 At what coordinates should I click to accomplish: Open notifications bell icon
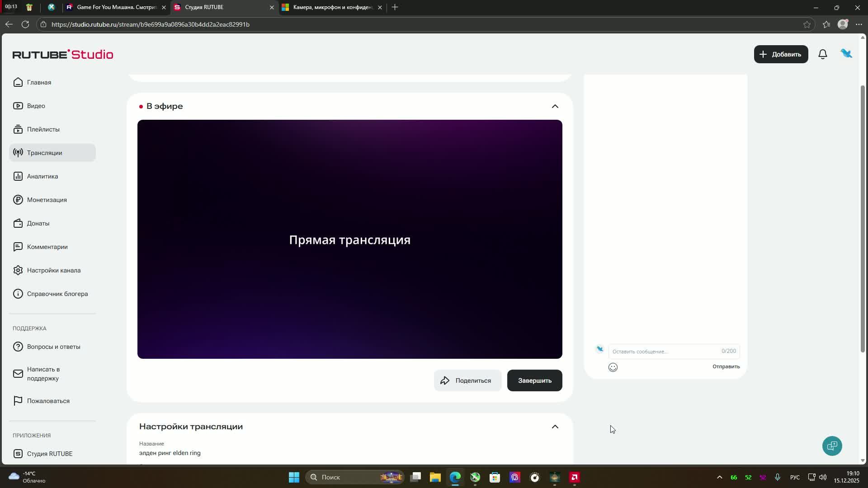[823, 54]
